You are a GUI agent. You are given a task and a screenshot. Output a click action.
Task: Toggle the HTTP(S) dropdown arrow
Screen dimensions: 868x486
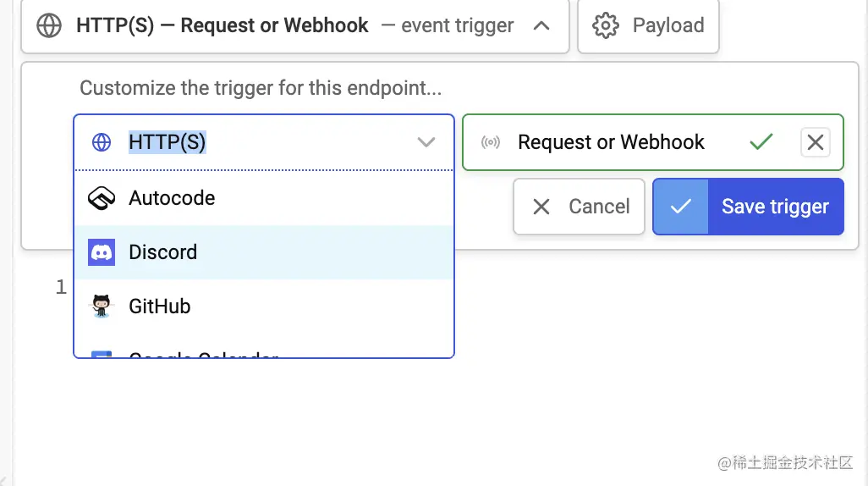(x=426, y=142)
